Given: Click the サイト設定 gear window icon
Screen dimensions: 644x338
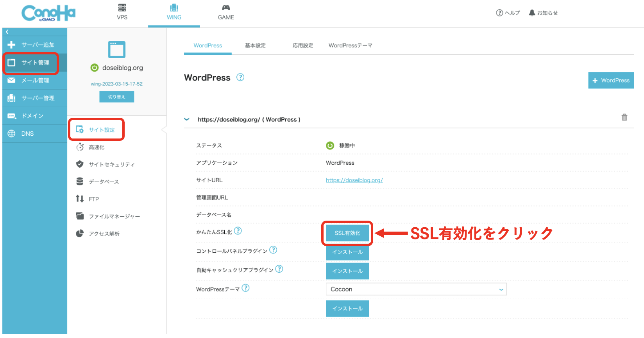Looking at the screenshot, I should tap(80, 129).
